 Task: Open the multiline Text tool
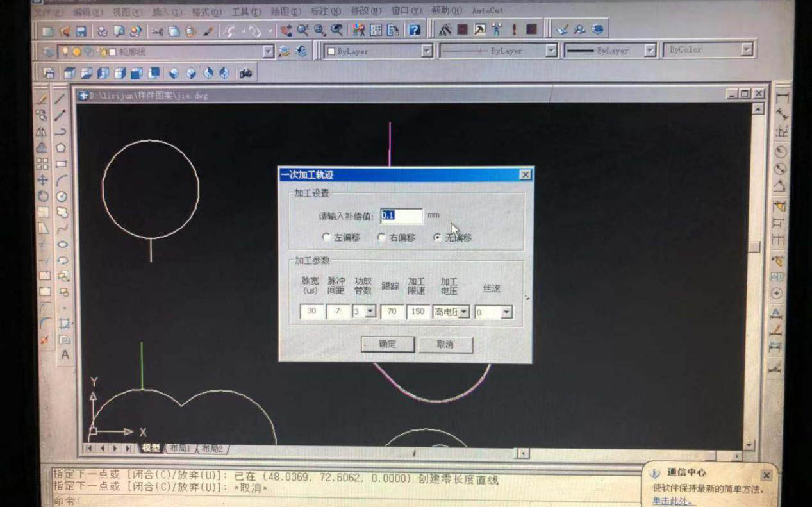[x=65, y=355]
